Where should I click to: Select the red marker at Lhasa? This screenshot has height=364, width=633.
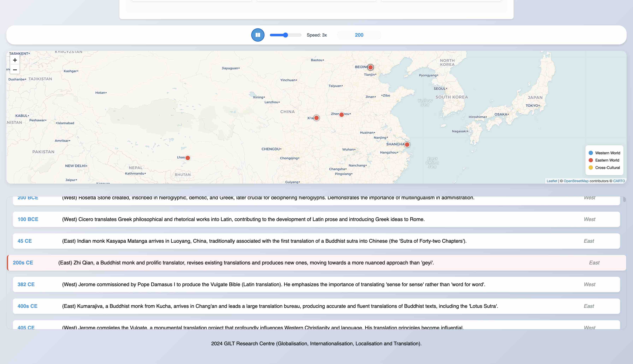pos(188,158)
